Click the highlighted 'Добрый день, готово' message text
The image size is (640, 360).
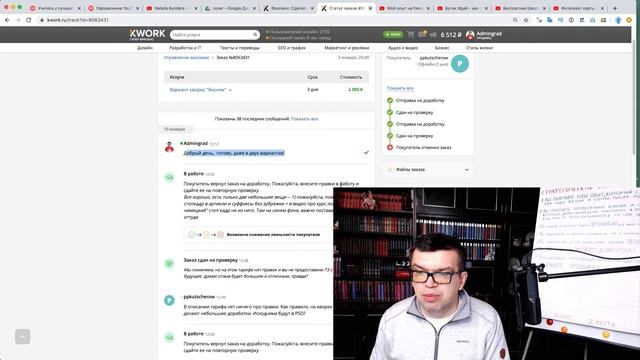233,153
